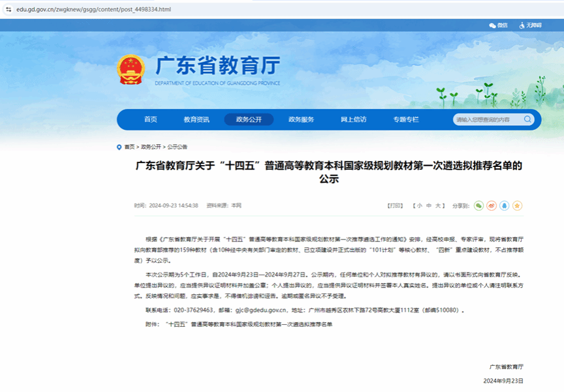Open 政务公开 breadcrumb link
This screenshot has width=564, height=392.
pos(151,147)
